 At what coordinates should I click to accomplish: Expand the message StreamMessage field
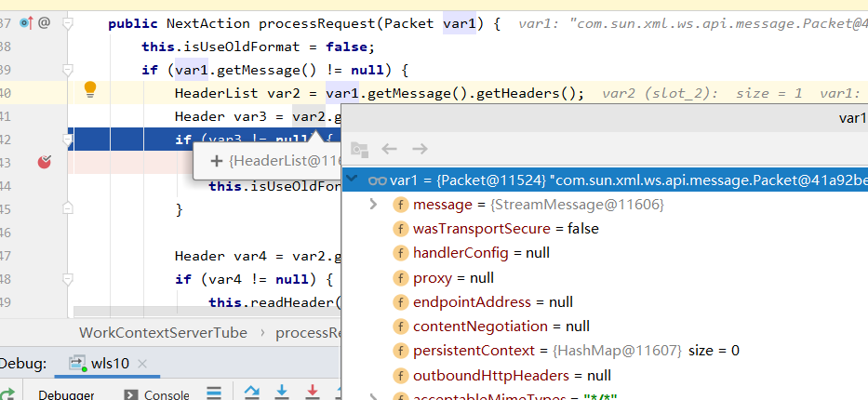click(373, 205)
